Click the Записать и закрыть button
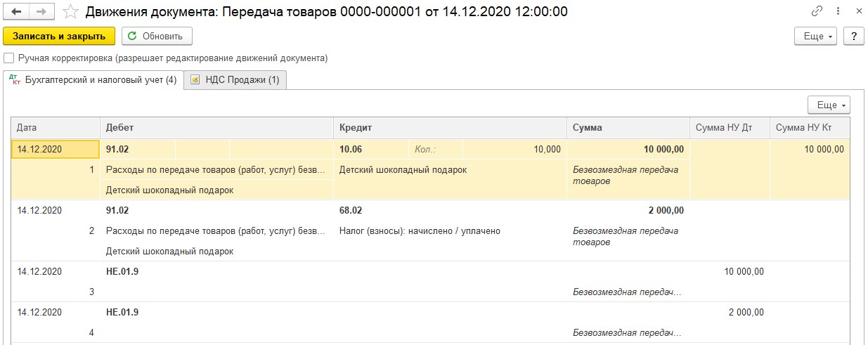 click(59, 37)
